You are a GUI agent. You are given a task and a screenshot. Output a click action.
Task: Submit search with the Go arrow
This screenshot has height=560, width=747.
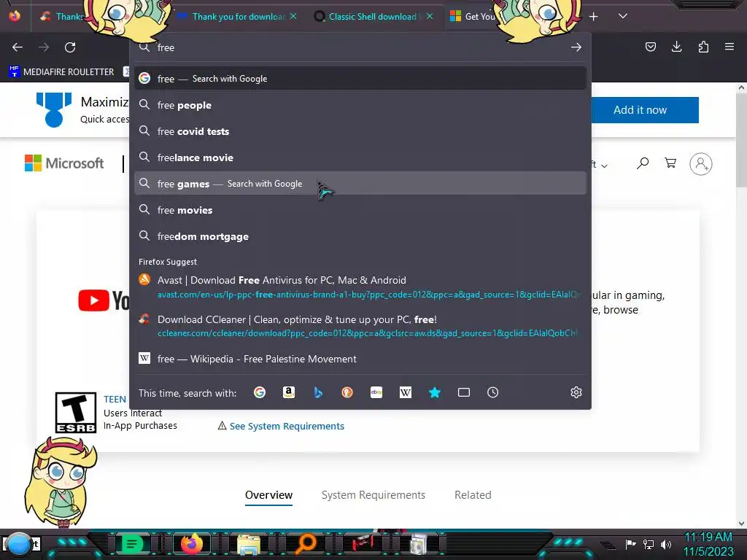pyautogui.click(x=576, y=47)
